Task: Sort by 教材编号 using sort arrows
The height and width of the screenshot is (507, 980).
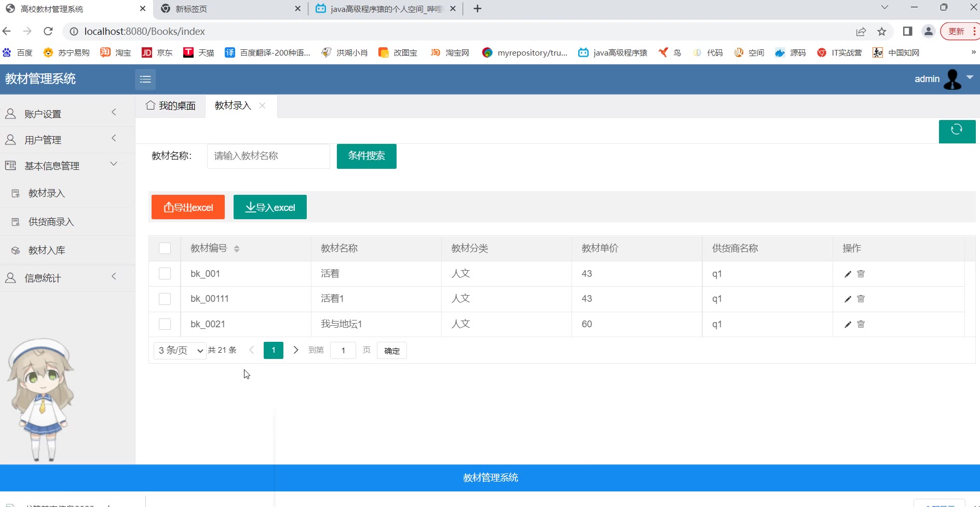Action: point(237,249)
